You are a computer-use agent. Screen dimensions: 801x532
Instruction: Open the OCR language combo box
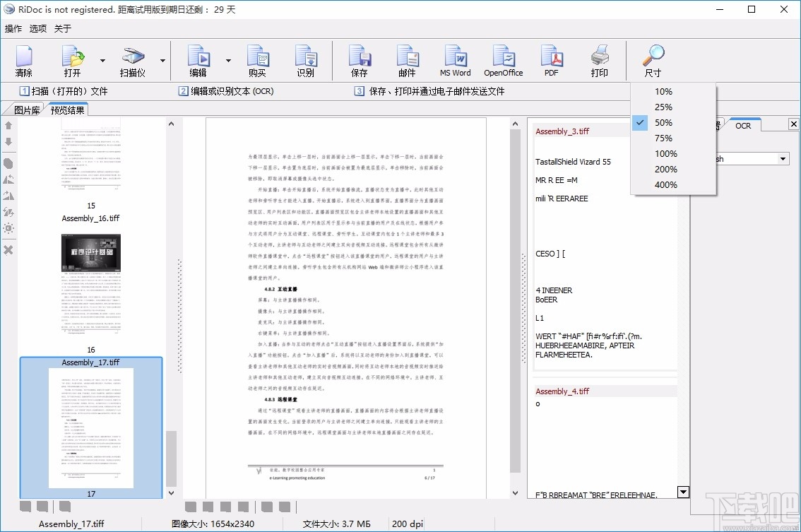click(x=783, y=159)
